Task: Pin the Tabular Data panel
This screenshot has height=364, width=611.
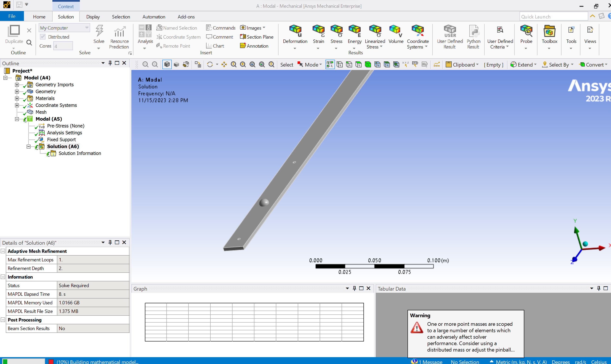Action: tap(599, 288)
